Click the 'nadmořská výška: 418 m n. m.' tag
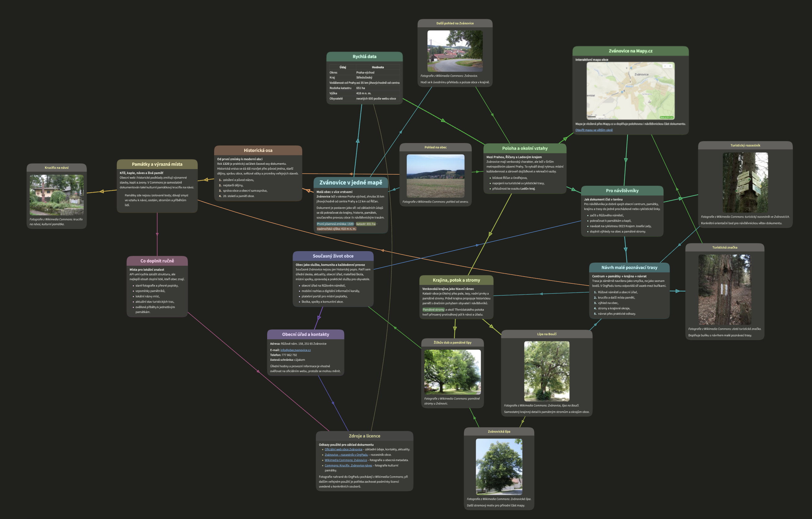Viewport: 812px width, 519px height. [x=337, y=229]
